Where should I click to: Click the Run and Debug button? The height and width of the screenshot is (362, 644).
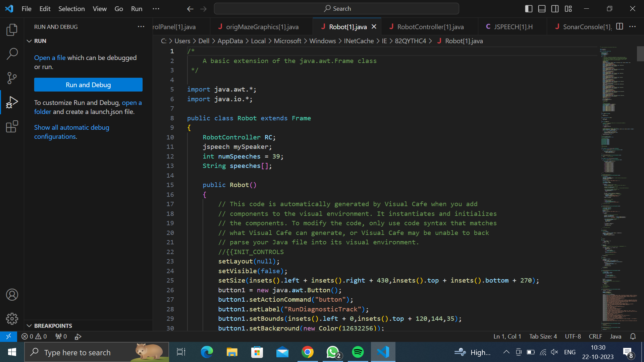[88, 85]
